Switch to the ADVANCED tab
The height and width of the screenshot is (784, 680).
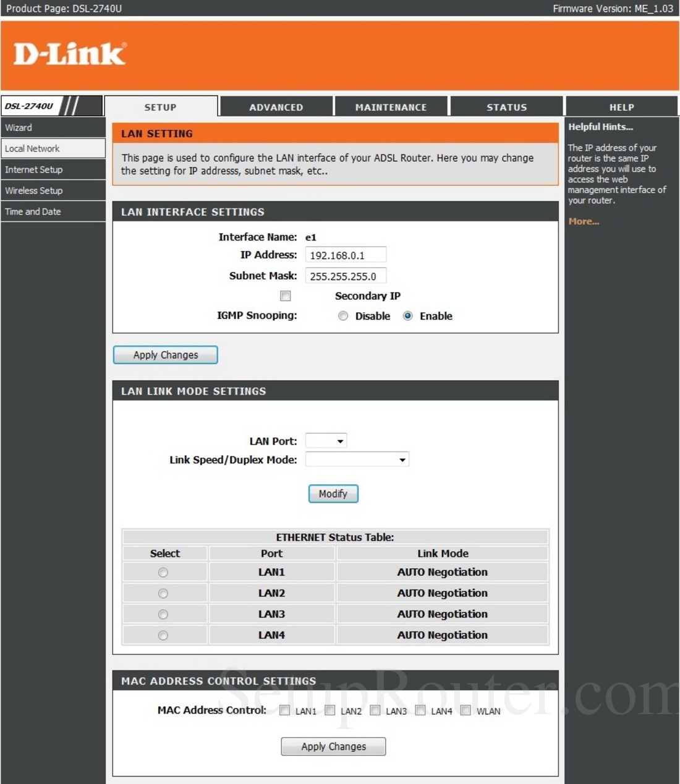pyautogui.click(x=276, y=107)
